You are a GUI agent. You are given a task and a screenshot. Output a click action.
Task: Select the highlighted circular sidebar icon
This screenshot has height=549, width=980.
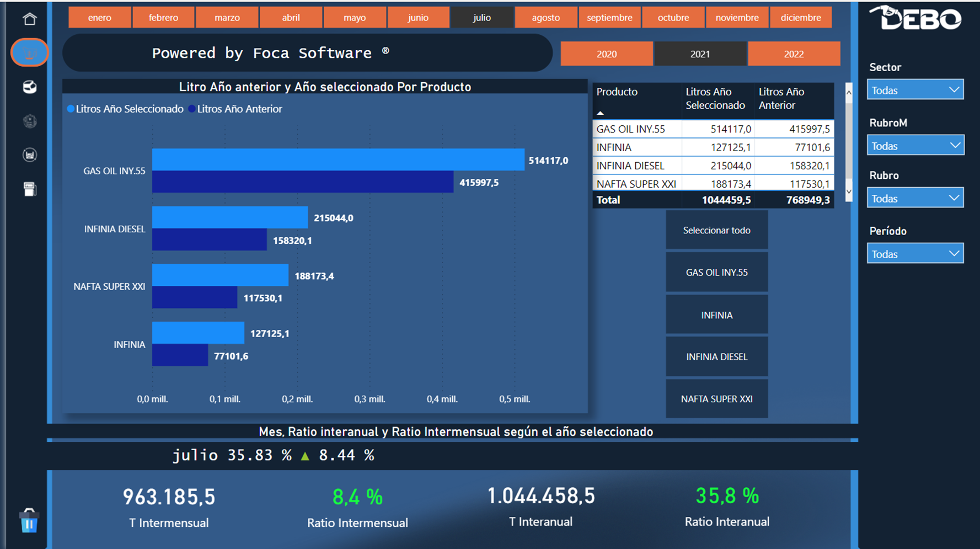[30, 52]
